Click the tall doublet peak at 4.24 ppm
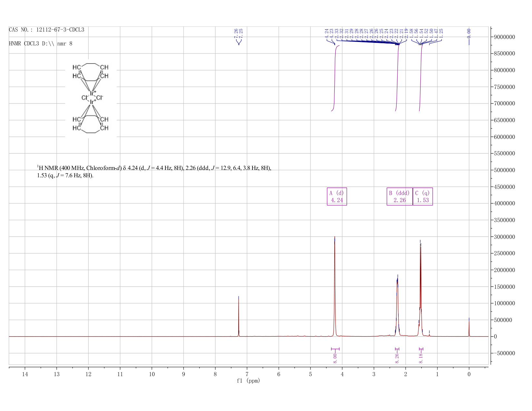This screenshot has height=411, width=532. (x=335, y=286)
